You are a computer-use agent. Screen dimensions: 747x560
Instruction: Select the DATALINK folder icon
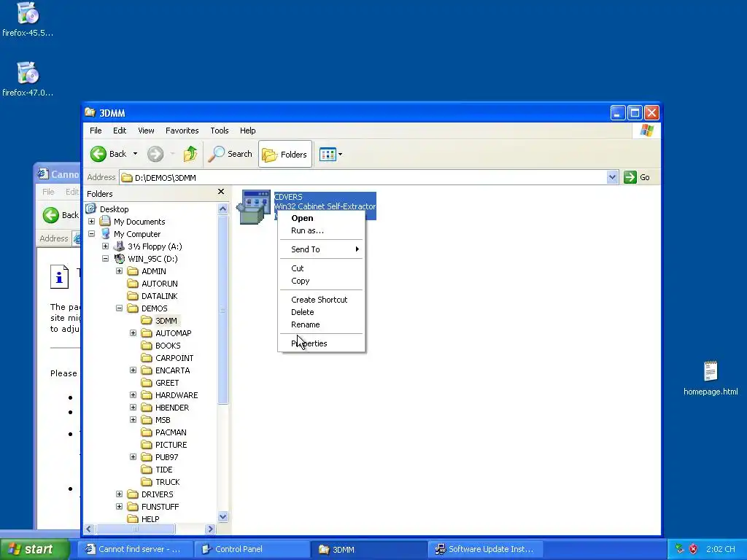pos(133,296)
